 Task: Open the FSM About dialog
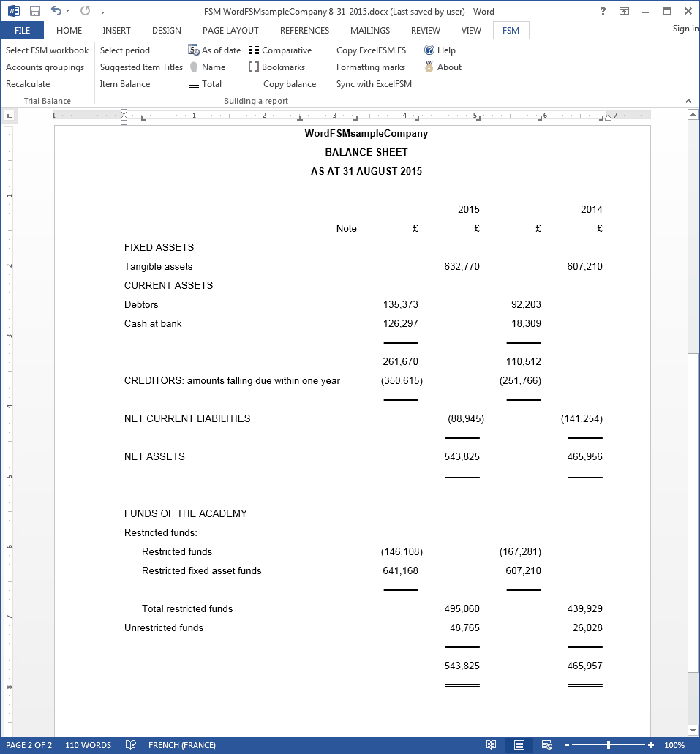[x=443, y=67]
